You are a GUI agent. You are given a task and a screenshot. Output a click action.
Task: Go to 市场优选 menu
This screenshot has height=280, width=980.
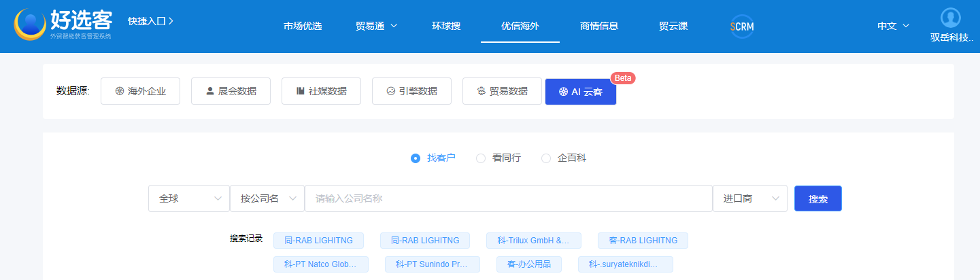[303, 26]
